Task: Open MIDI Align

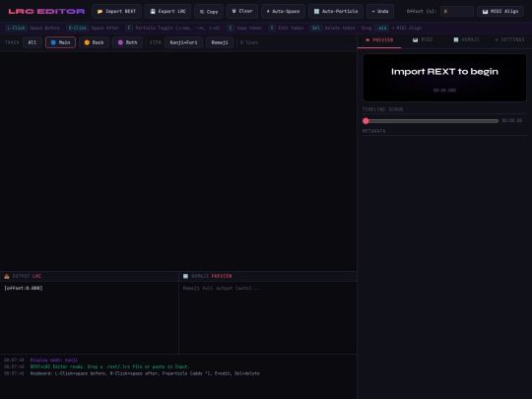Action: tap(500, 11)
